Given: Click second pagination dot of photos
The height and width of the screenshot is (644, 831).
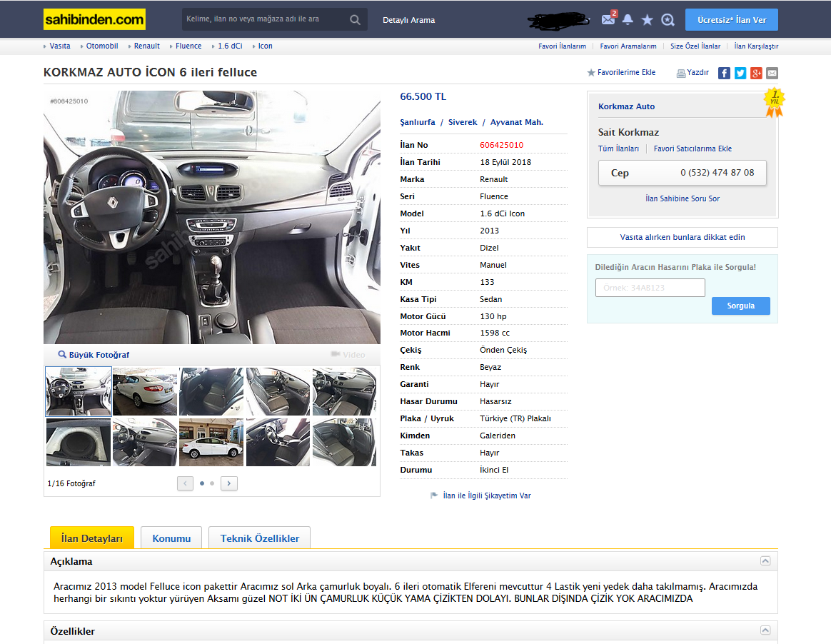Looking at the screenshot, I should click(x=212, y=483).
